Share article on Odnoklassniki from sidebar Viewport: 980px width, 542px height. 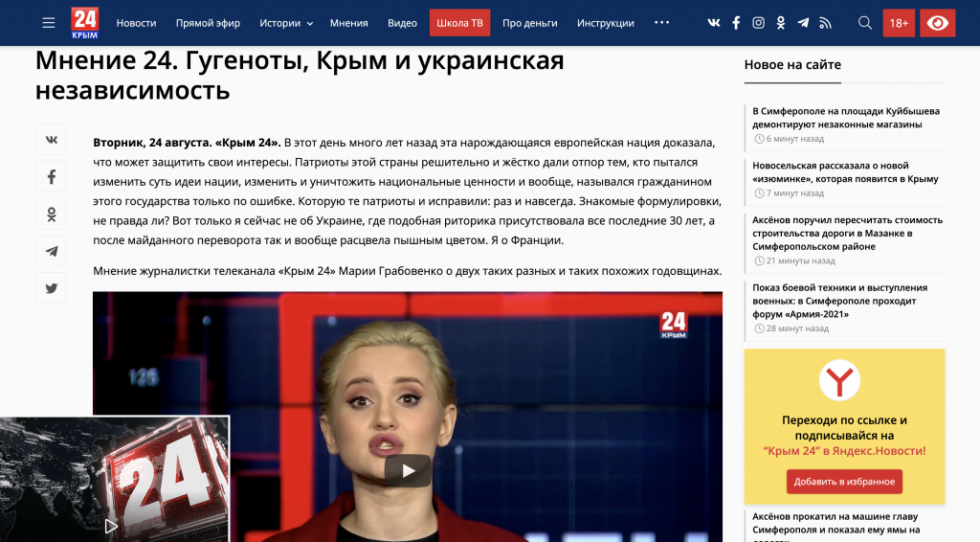52,214
